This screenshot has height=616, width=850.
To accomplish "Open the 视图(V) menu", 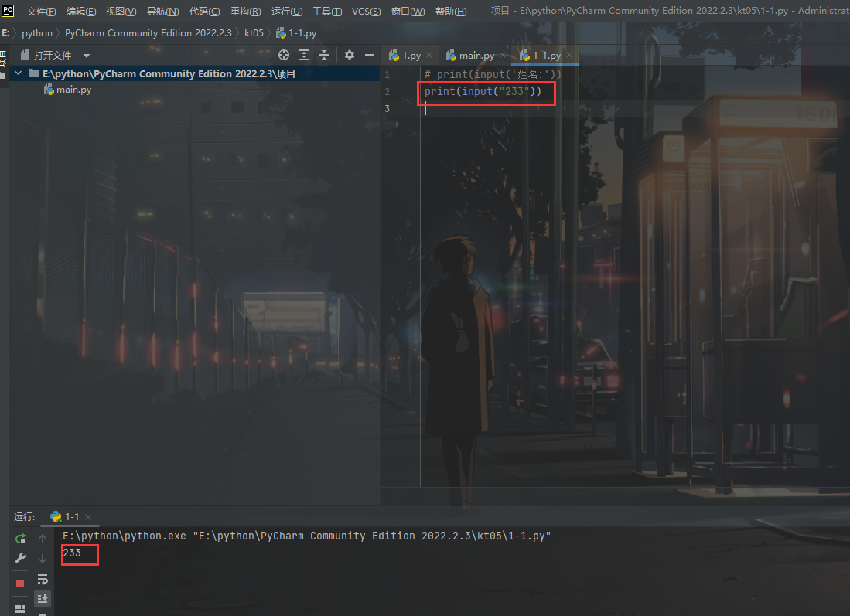I will pos(121,12).
